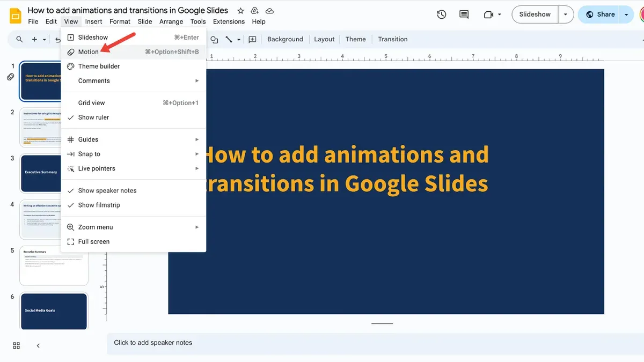The height and width of the screenshot is (362, 644).
Task: Click the Full screen corners icon
Action: (x=70, y=241)
